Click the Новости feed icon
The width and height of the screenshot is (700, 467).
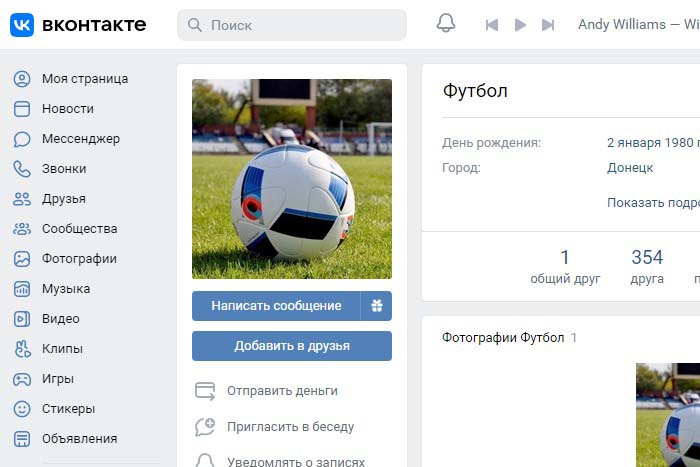22,109
